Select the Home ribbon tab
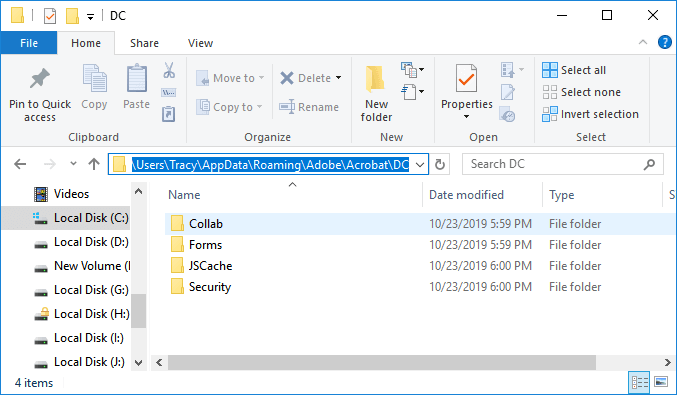This screenshot has height=395, width=677. pyautogui.click(x=86, y=43)
